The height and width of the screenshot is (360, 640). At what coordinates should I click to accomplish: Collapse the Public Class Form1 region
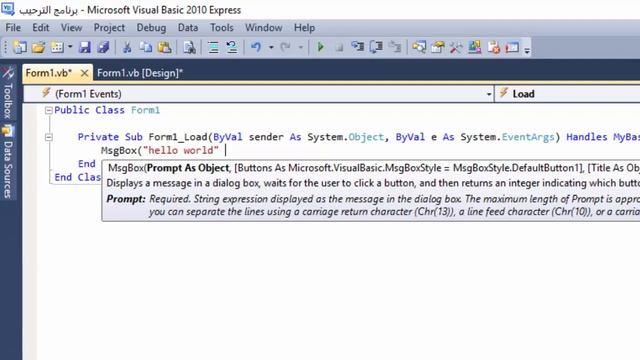click(x=49, y=110)
